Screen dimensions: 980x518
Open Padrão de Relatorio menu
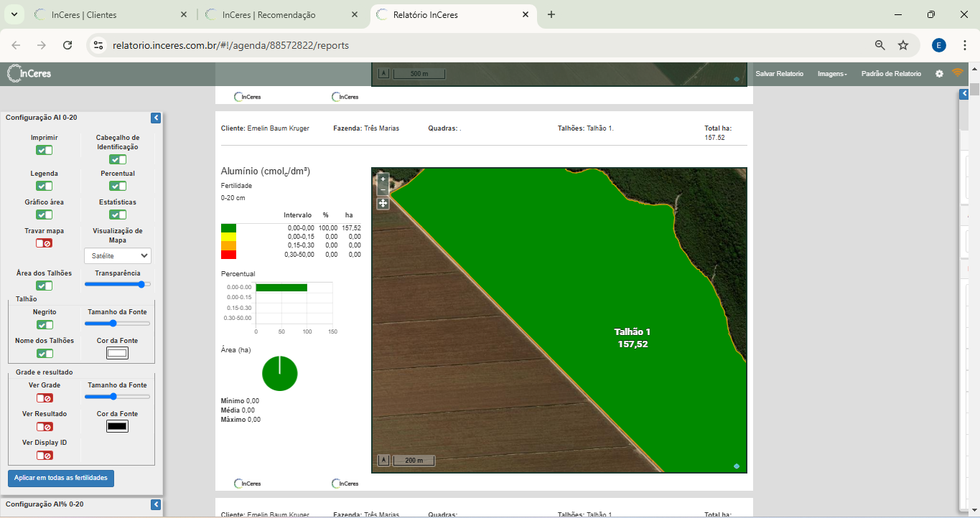pos(891,74)
